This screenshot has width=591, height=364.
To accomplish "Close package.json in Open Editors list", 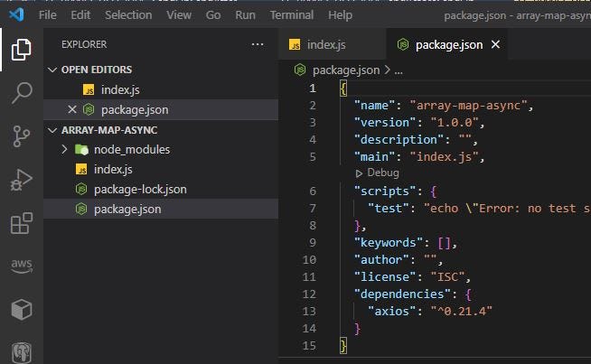I will (x=72, y=109).
